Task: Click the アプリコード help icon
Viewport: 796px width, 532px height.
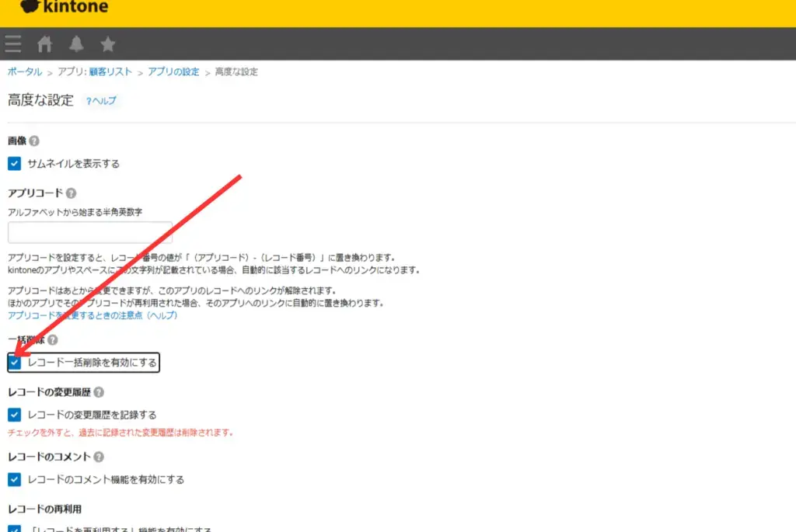Action: point(71,193)
